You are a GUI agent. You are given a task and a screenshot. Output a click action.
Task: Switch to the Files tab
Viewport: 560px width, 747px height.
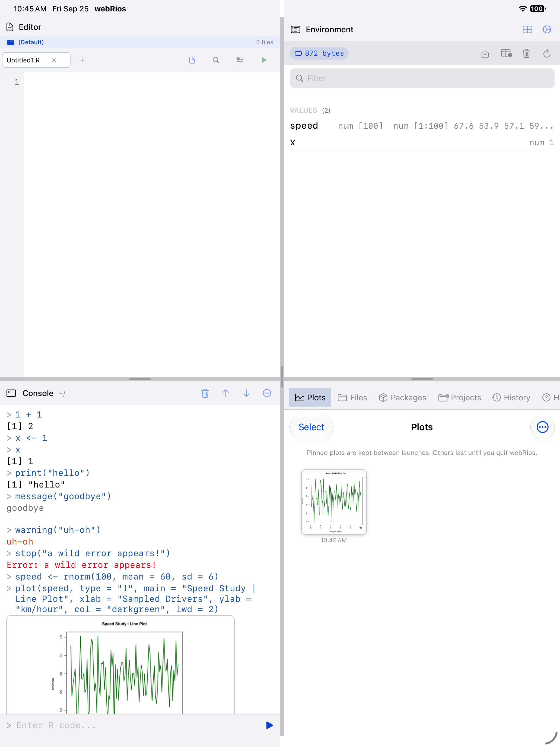coord(352,397)
